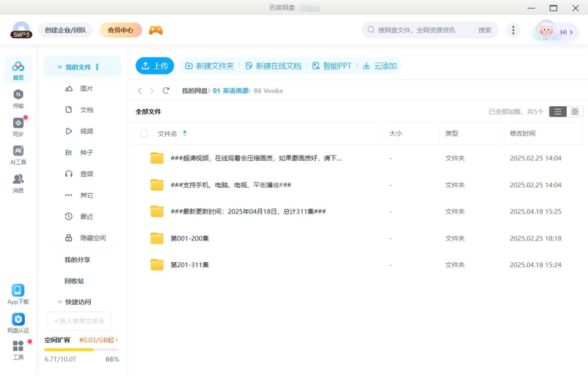Open the 工具 tools grid icon
This screenshot has height=376, width=588.
pyautogui.click(x=18, y=346)
